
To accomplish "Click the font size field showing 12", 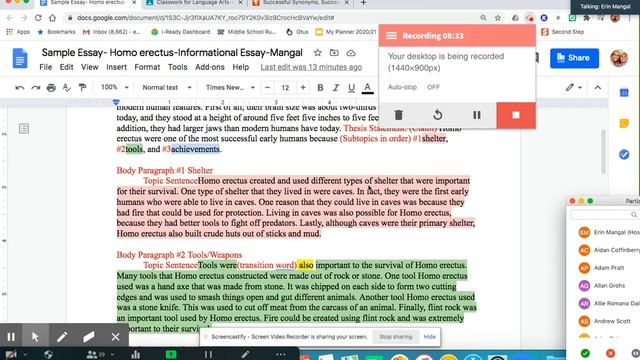I will coord(285,87).
